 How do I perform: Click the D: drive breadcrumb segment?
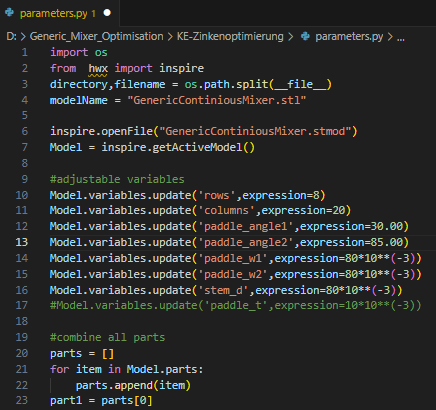click(11, 36)
